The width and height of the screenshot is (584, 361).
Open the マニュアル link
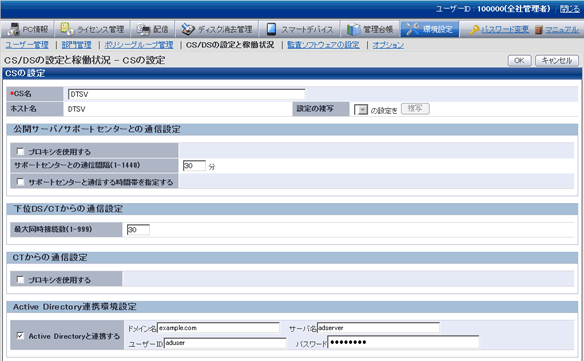(562, 29)
